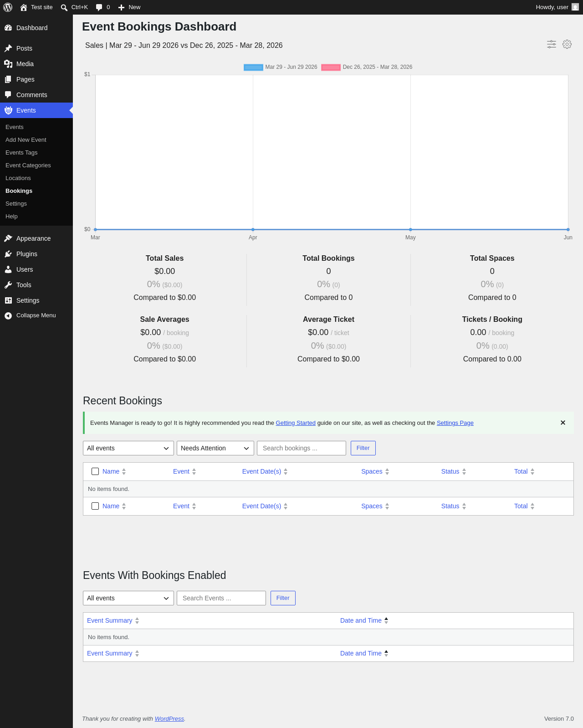Open the Getting Started guide link
The width and height of the screenshot is (583, 728).
click(296, 423)
